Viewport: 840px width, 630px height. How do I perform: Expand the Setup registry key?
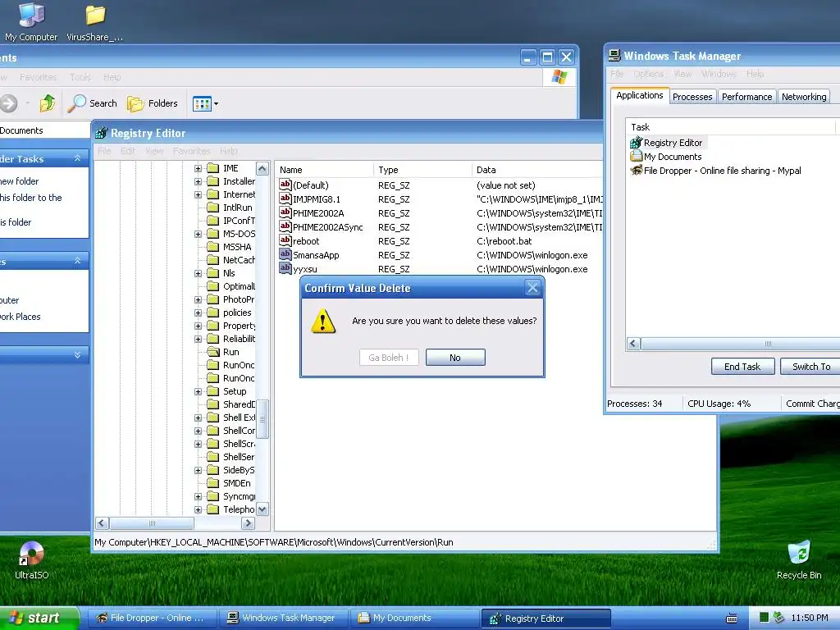[x=199, y=391]
